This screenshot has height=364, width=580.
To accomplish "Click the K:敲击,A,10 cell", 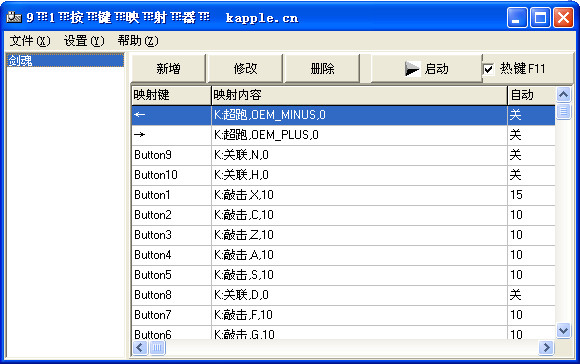I will coord(359,255).
